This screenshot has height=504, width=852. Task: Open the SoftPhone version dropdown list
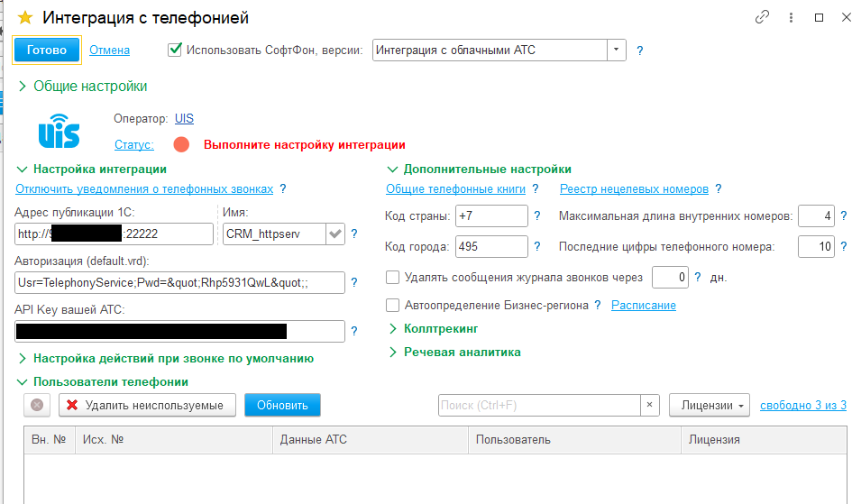tap(617, 50)
